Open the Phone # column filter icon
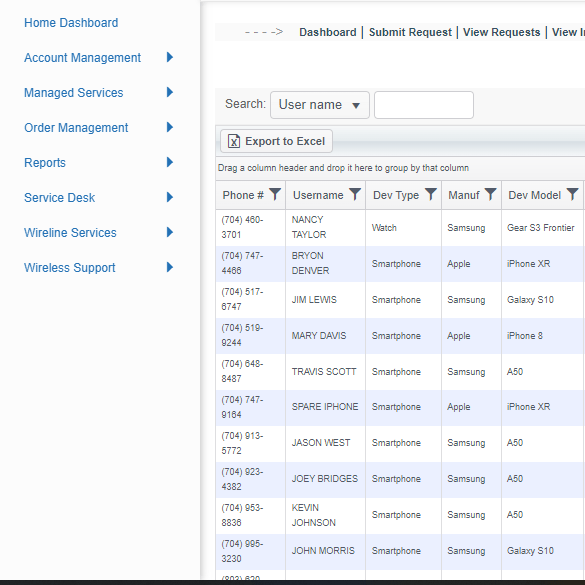Image resolution: width=585 pixels, height=585 pixels. [x=275, y=194]
